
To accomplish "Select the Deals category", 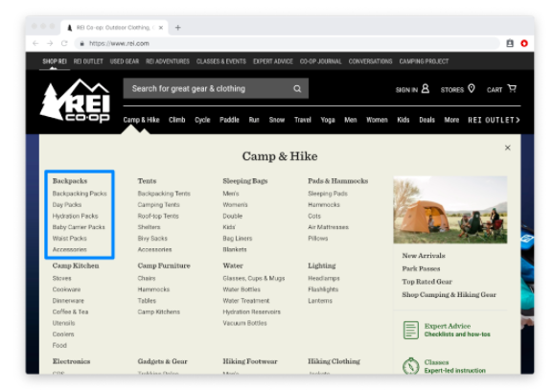I will [x=427, y=120].
